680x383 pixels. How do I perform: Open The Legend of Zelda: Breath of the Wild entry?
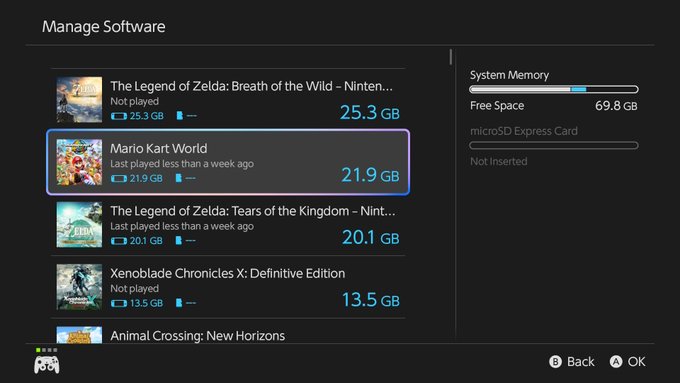228,99
